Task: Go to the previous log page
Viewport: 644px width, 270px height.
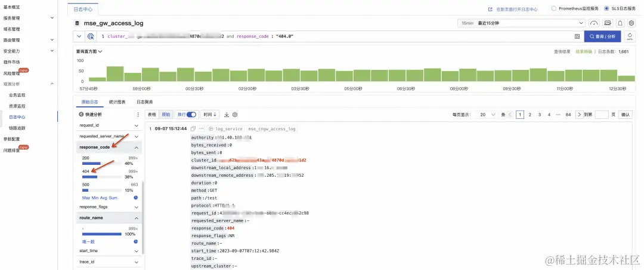Action: [510, 115]
